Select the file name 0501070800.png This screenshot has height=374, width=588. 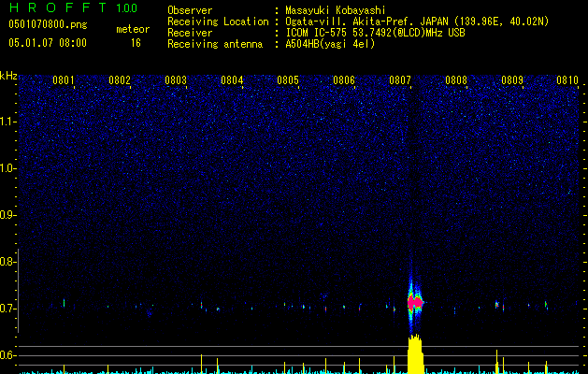(48, 24)
